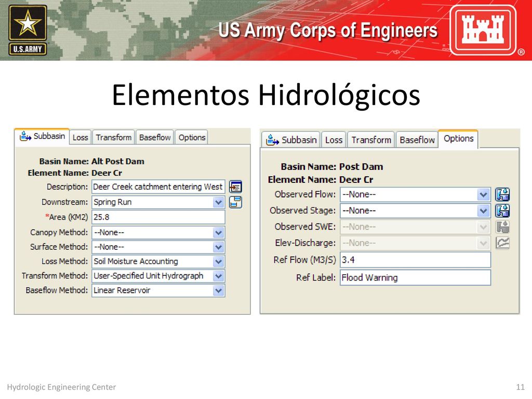Viewport: 532px width, 399px height.
Task: Click the downstream connection icon next to Spring Run
Action: coord(235,202)
